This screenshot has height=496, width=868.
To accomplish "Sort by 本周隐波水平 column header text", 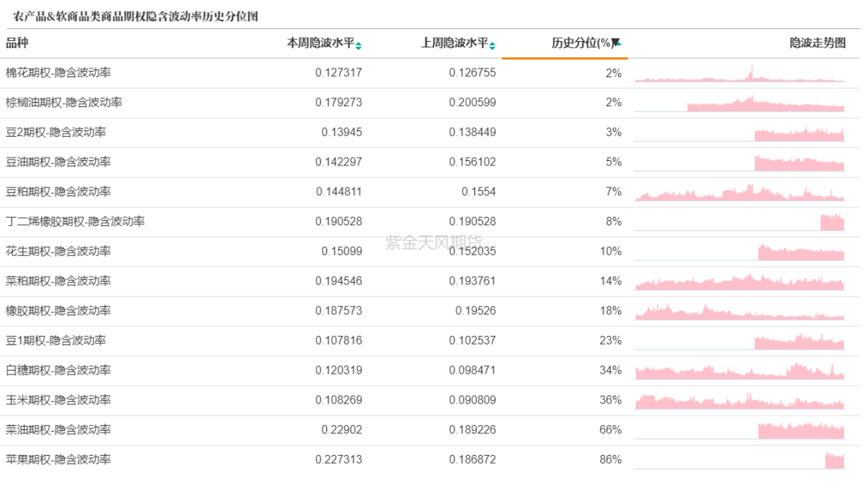I will [320, 43].
